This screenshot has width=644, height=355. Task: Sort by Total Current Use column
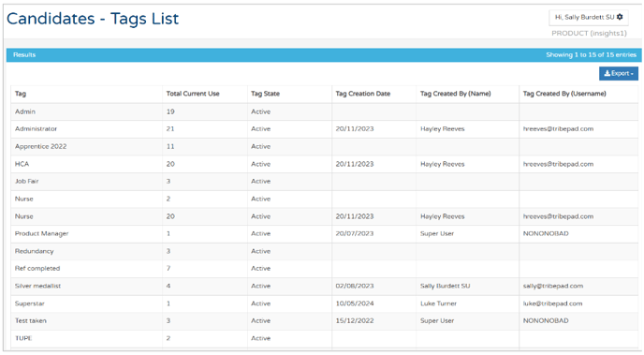tap(193, 94)
